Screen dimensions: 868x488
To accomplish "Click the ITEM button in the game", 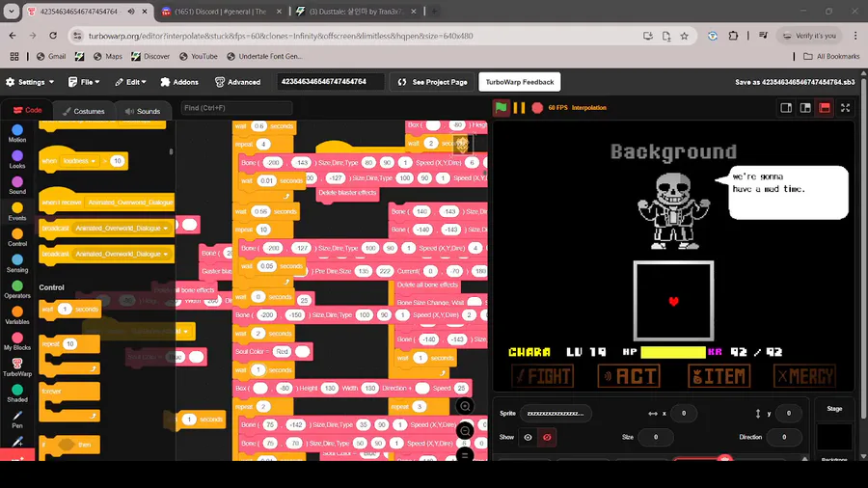I will point(719,376).
